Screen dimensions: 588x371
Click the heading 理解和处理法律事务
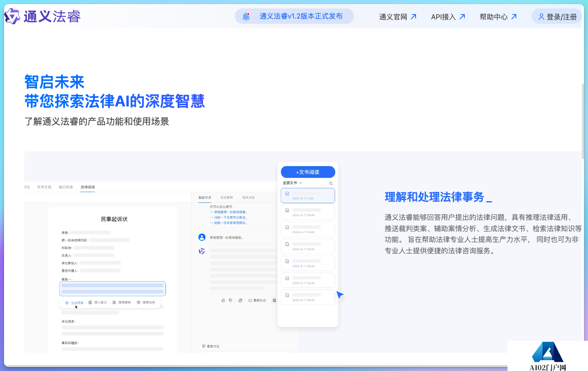[434, 197]
